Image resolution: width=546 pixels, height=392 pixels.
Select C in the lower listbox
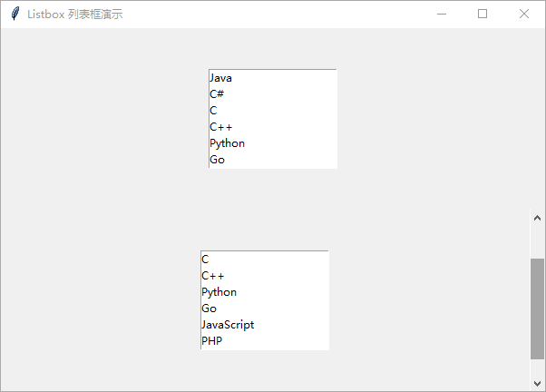pyautogui.click(x=265, y=260)
